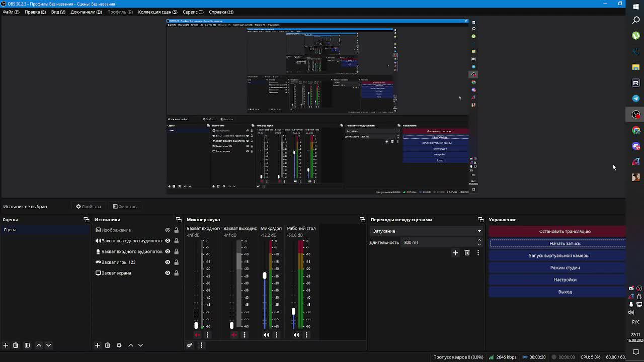The image size is (644, 362).
Task: Unmute the Захват входного mixer channel
Action: tap(197, 335)
